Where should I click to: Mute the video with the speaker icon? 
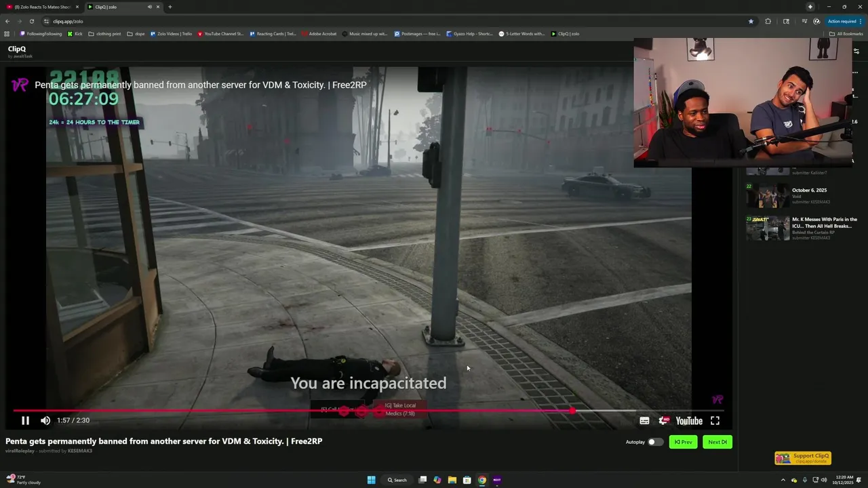[x=45, y=420]
